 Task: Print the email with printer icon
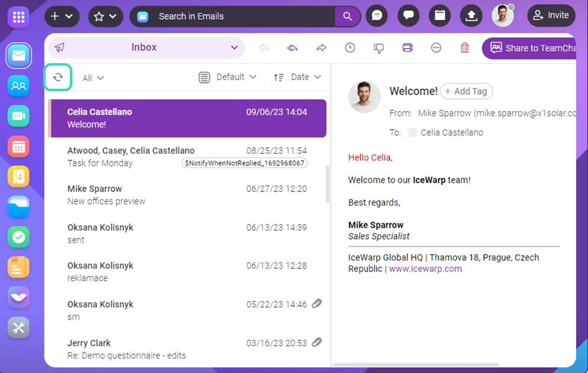(407, 47)
